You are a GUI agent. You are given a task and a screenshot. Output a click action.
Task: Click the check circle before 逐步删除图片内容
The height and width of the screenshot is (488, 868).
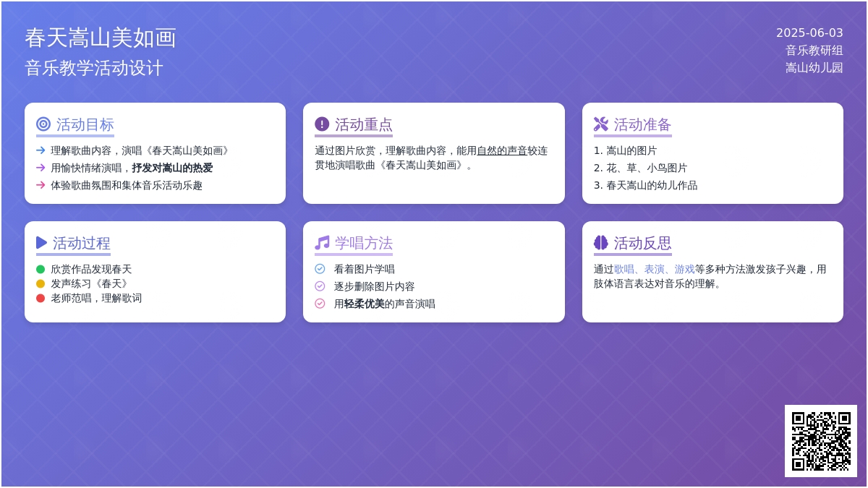(320, 286)
